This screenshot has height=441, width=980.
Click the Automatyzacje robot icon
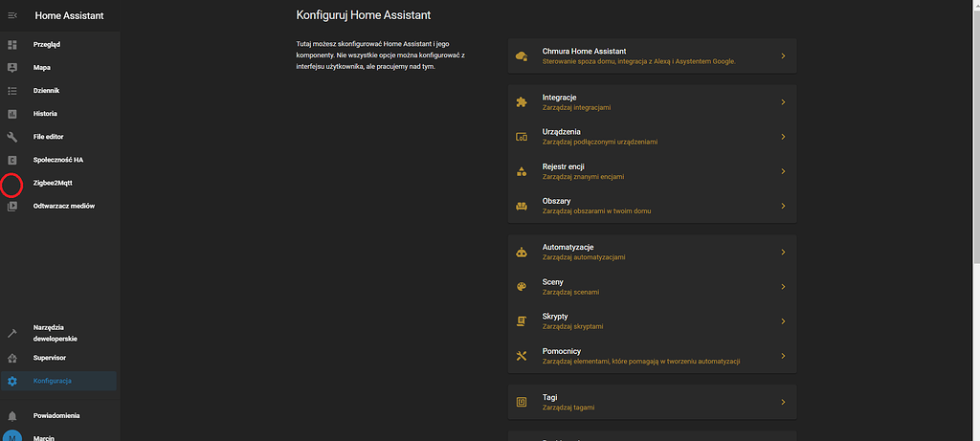(522, 253)
